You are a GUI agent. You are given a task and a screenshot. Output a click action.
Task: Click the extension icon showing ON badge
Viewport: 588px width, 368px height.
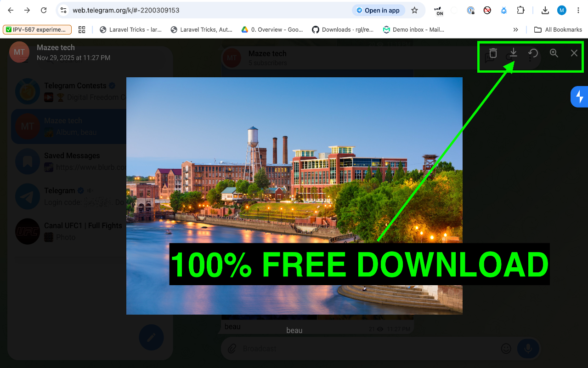pos(438,10)
